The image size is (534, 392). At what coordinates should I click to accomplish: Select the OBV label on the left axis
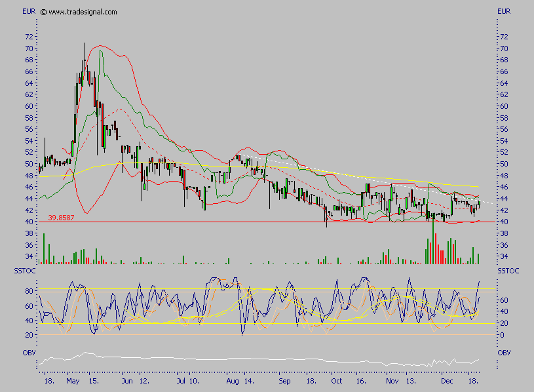coord(29,353)
